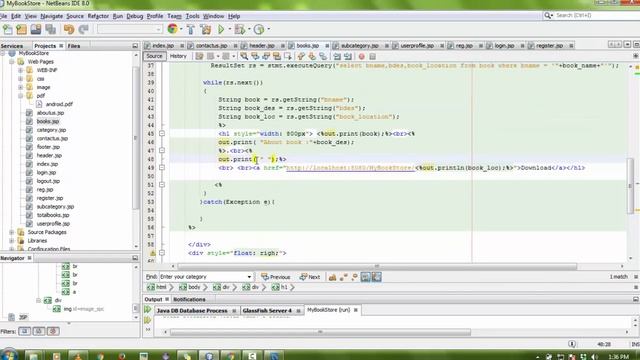Click the Next Bookmark editor icon
This screenshot has width=640, height=360.
click(x=312, y=56)
